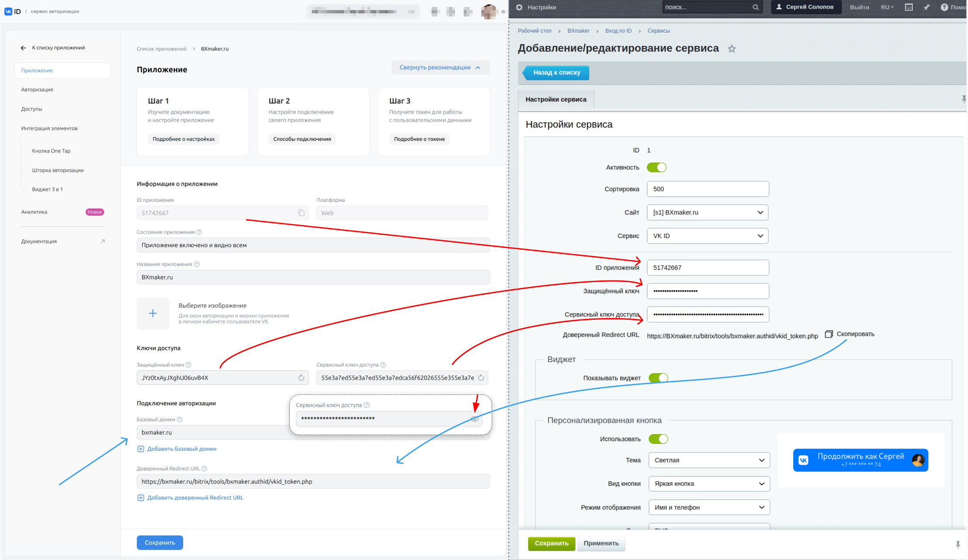This screenshot has width=968, height=560.
Task: Open BXmaker breadcrumb link
Action: pos(578,31)
